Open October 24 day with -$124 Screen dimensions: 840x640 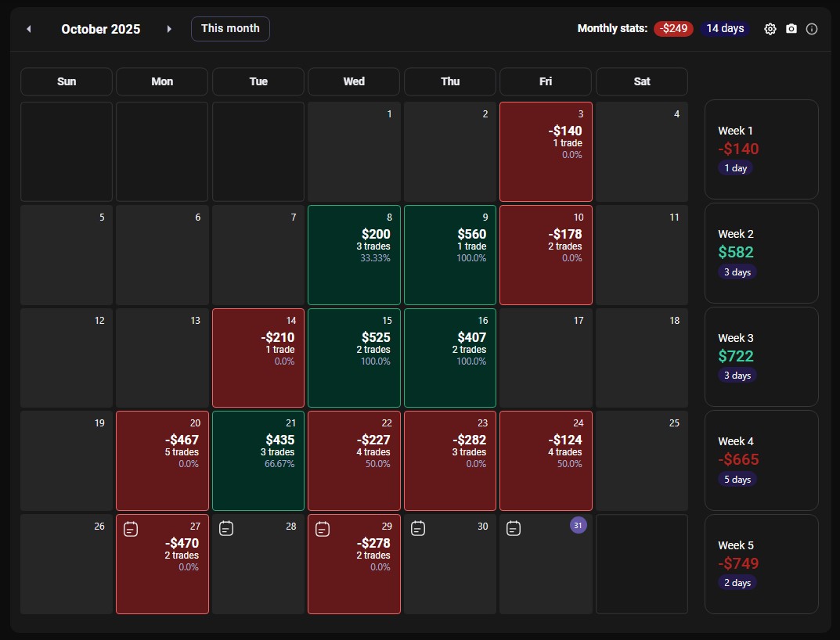tap(546, 461)
